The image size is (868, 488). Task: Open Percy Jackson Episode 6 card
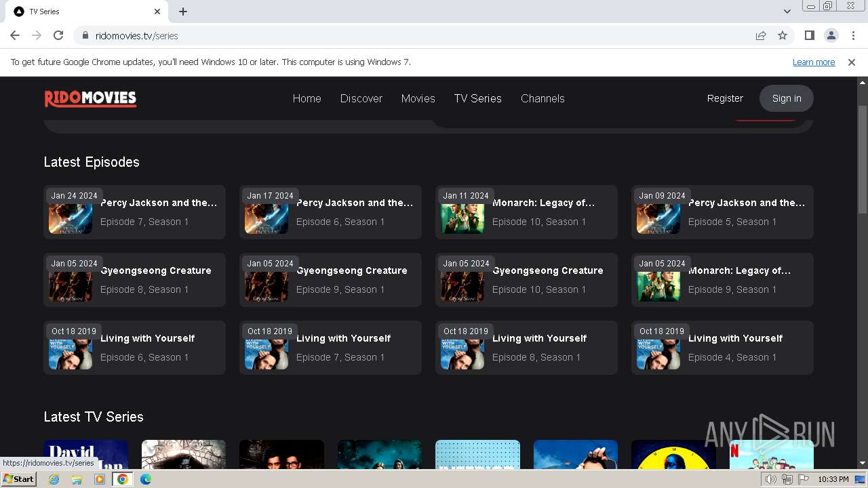click(x=330, y=212)
